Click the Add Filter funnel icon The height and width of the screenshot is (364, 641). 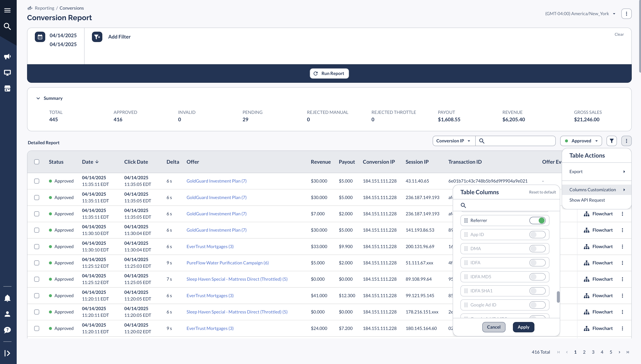click(x=97, y=37)
